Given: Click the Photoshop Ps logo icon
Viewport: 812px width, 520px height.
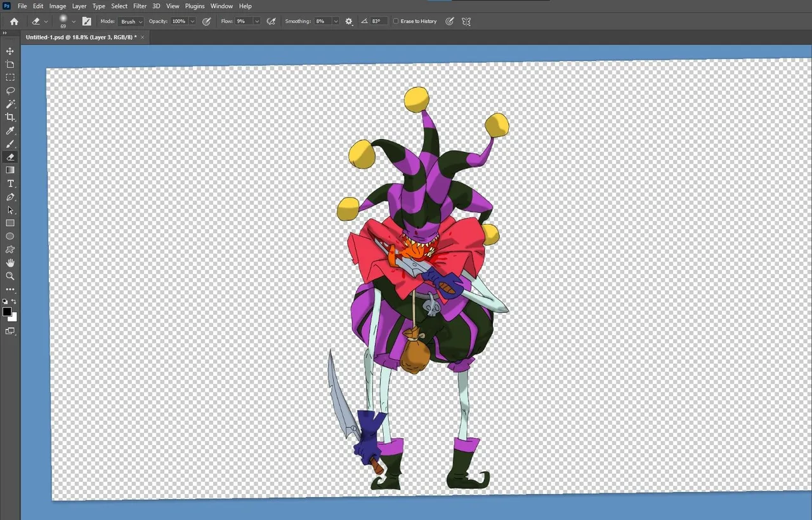Looking at the screenshot, I should coord(7,6).
